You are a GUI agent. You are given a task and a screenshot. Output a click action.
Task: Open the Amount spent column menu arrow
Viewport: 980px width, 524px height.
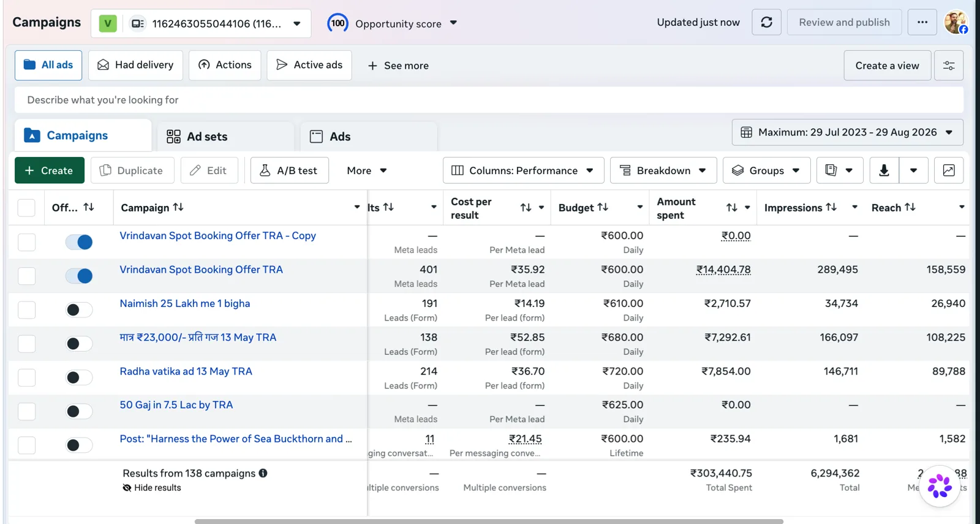747,208
